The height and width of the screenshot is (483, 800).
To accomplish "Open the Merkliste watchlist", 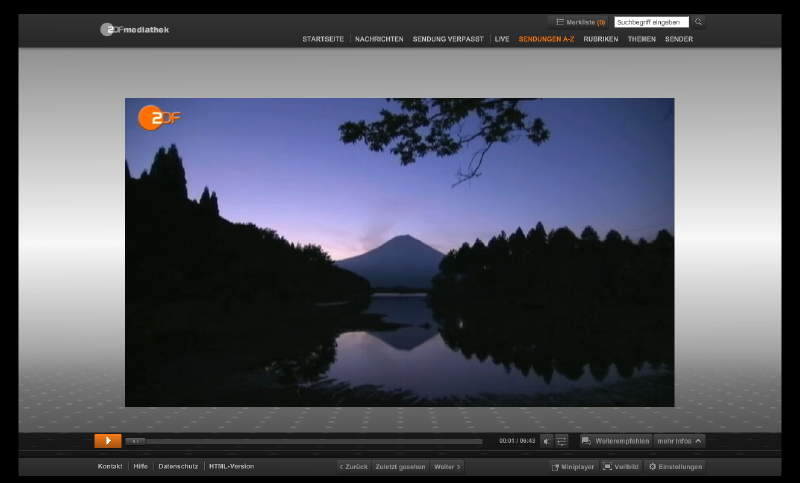I will click(x=580, y=22).
